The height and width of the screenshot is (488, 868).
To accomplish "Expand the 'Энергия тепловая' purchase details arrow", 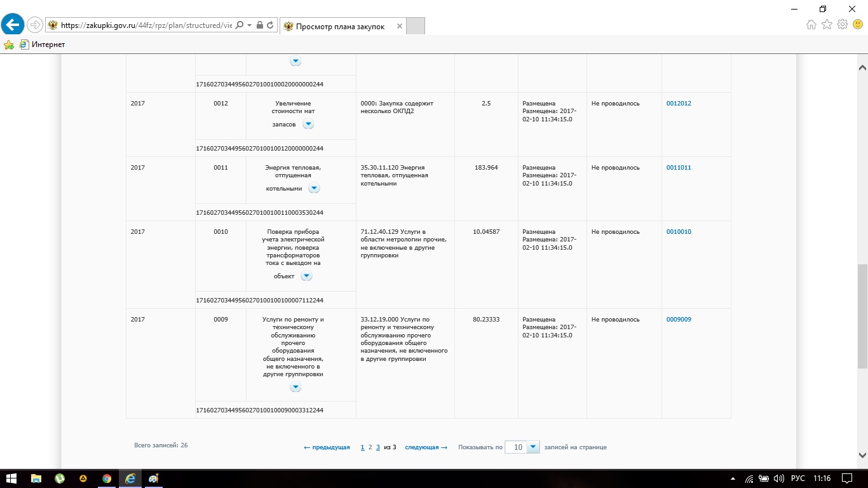I will tap(314, 189).
